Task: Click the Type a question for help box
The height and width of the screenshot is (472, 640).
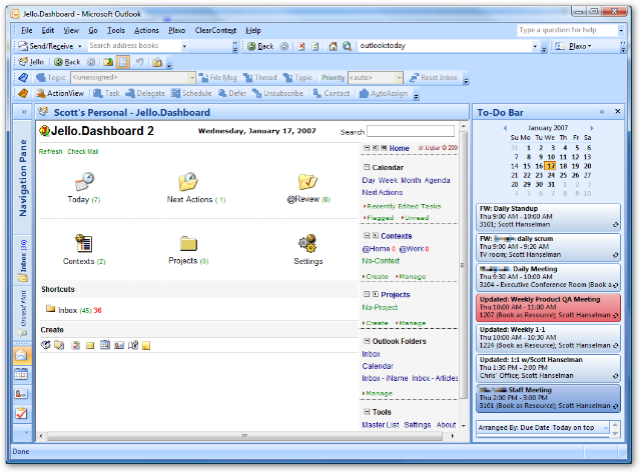Action: tap(567, 30)
